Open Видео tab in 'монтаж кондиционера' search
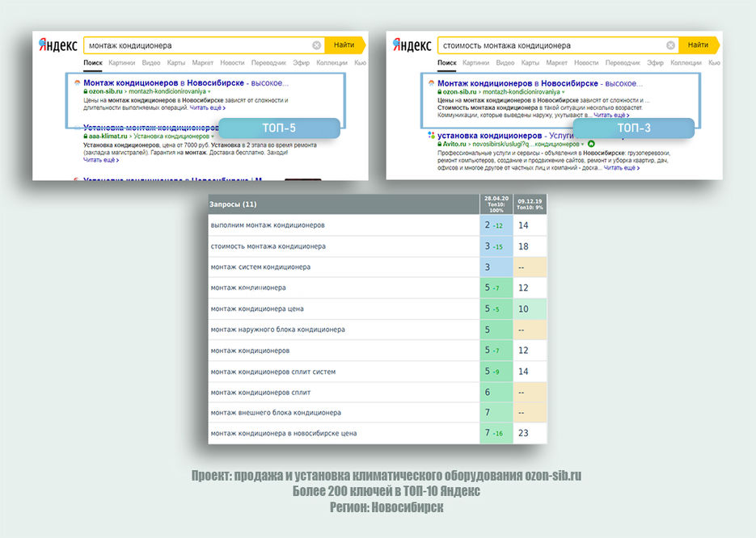This screenshot has height=538, width=756. 151,63
